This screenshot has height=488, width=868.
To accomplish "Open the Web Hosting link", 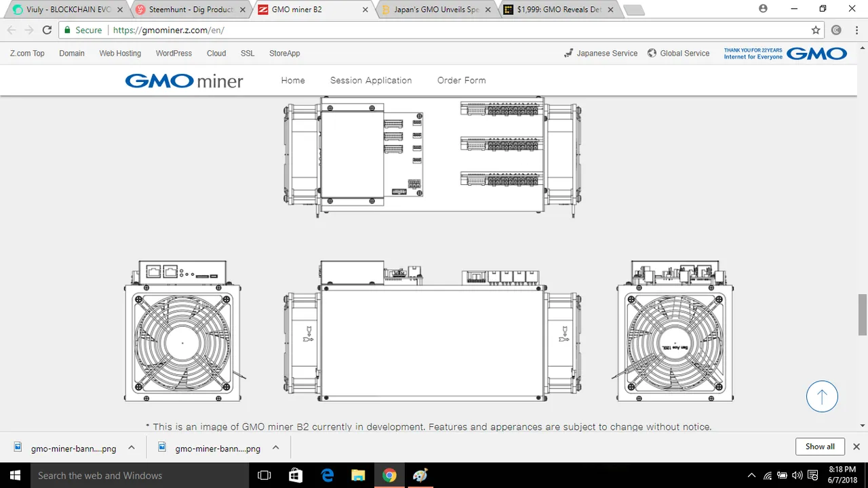I will pos(120,54).
